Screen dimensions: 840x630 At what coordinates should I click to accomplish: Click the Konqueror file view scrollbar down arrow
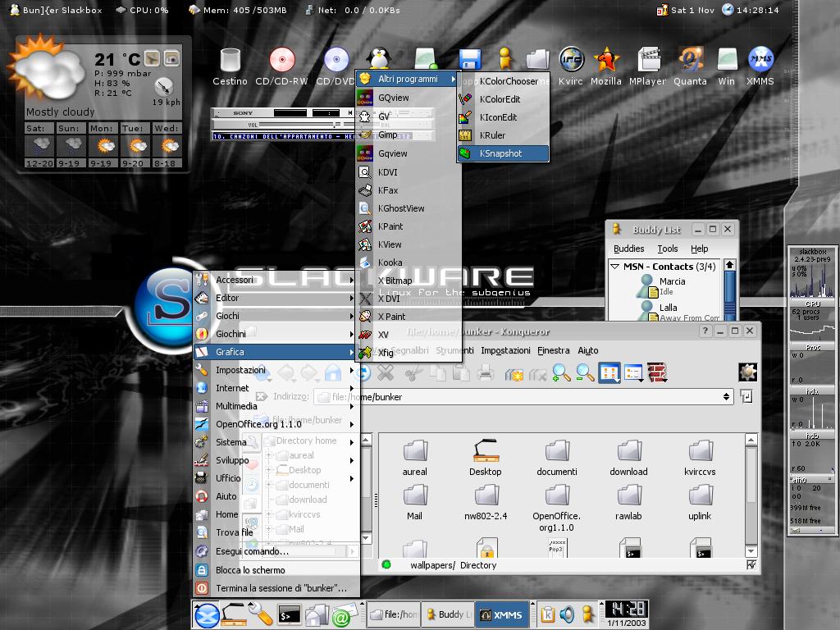(x=751, y=550)
